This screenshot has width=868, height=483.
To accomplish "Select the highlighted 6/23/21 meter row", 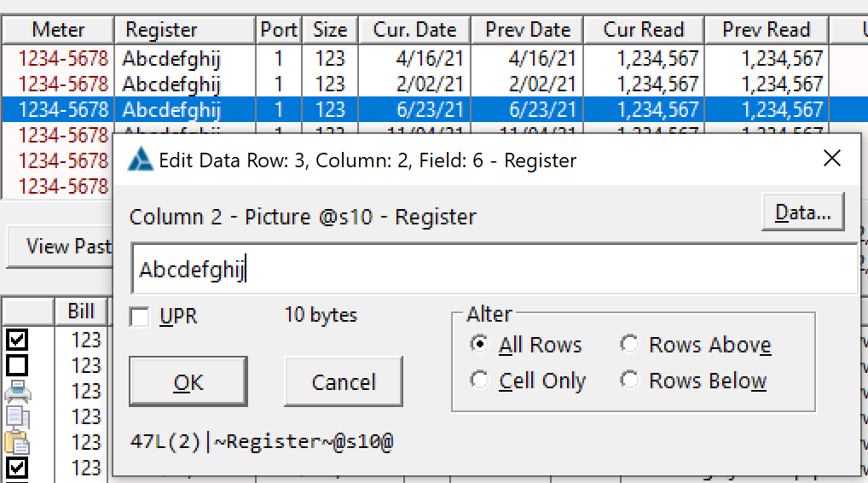I will point(341,110).
